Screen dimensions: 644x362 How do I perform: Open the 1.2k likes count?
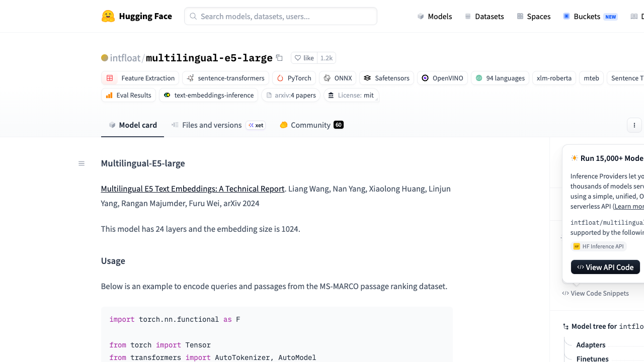coord(327,58)
